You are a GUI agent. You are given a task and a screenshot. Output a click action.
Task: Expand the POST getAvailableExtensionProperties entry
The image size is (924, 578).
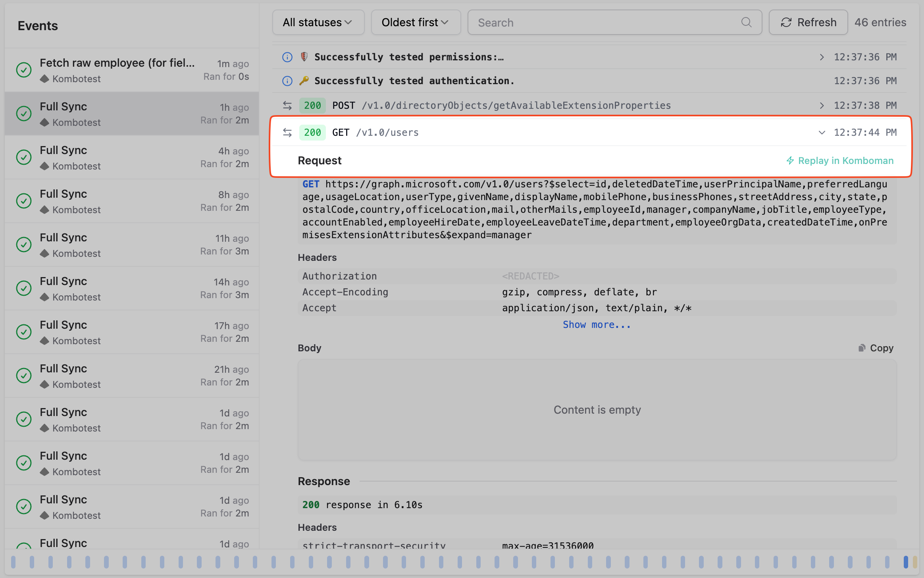pyautogui.click(x=821, y=105)
